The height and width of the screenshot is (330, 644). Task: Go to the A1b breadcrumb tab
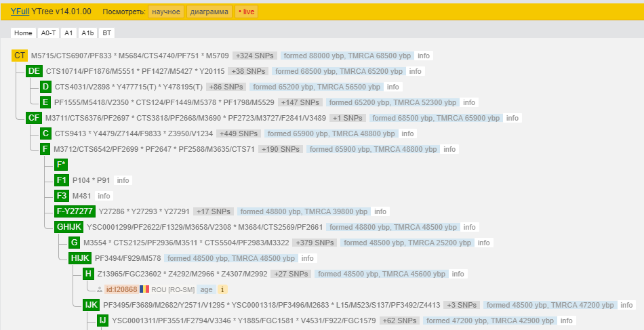click(87, 33)
